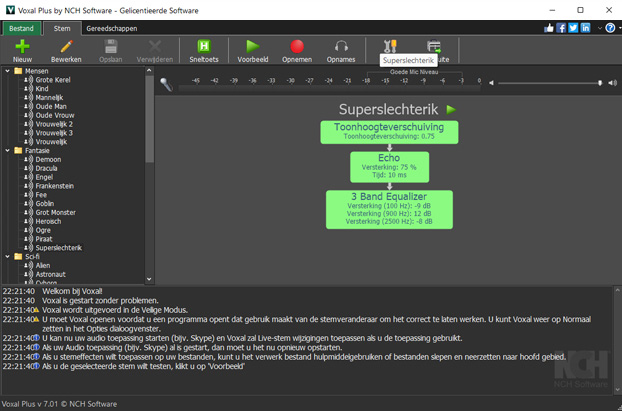Collapse the Sci-fi folder

(7, 256)
